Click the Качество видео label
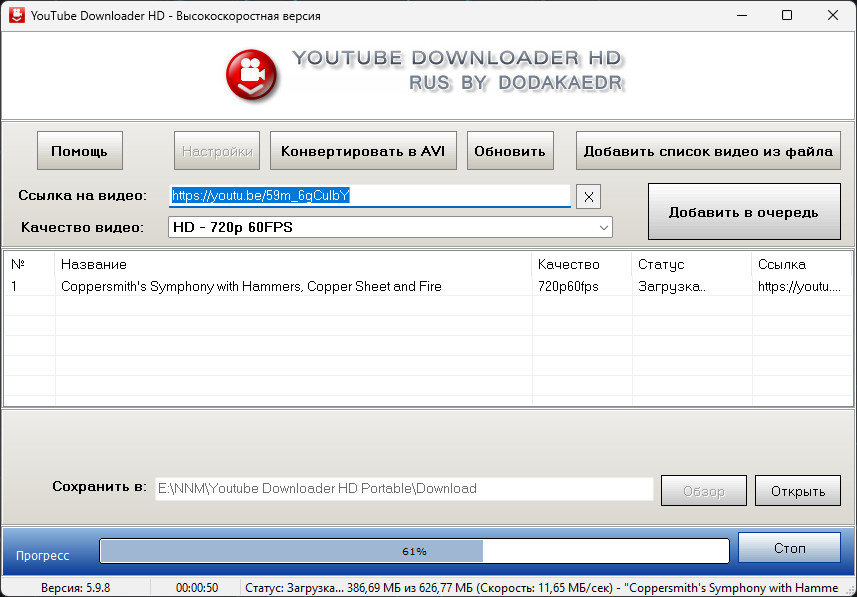Image resolution: width=857 pixels, height=597 pixels. [x=83, y=227]
